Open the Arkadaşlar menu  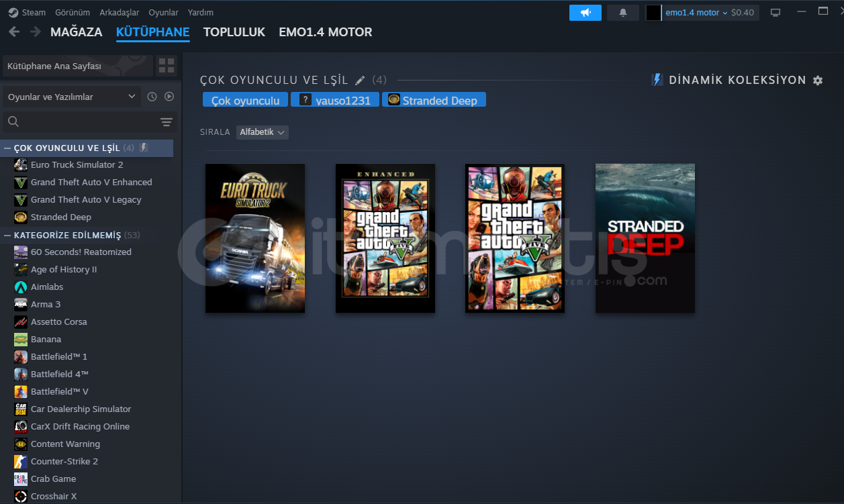(x=120, y=12)
